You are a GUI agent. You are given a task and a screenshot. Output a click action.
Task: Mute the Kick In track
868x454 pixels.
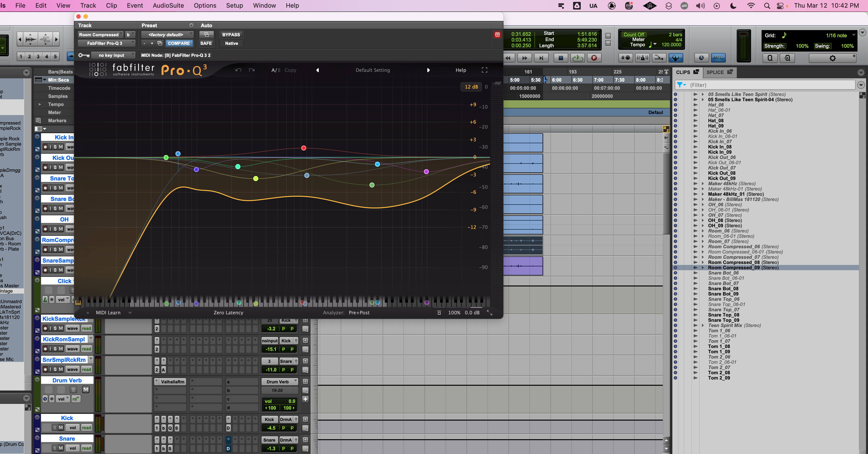tap(61, 147)
